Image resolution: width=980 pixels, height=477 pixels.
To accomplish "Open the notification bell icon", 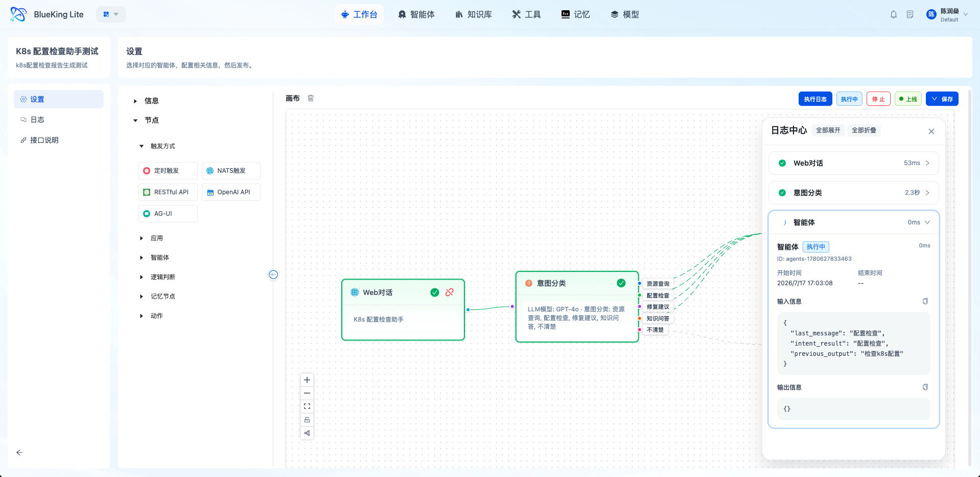I will [x=894, y=14].
